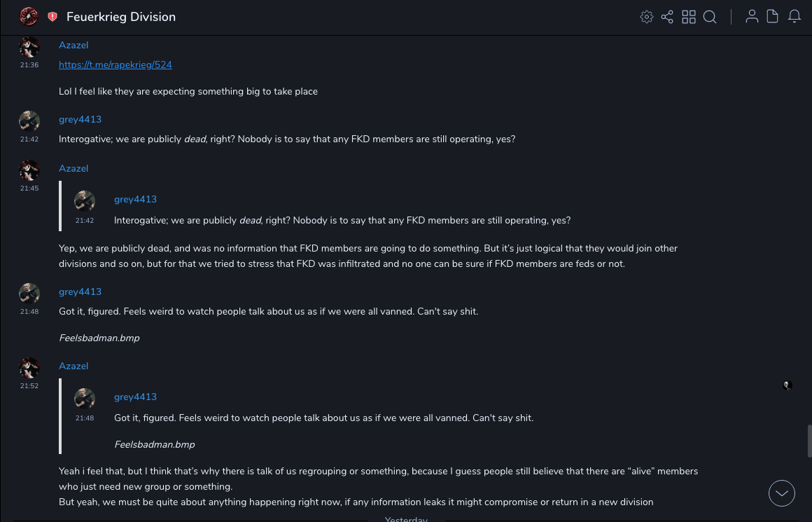The width and height of the screenshot is (812, 522).
Task: Click the room avatar in header
Action: (29, 17)
